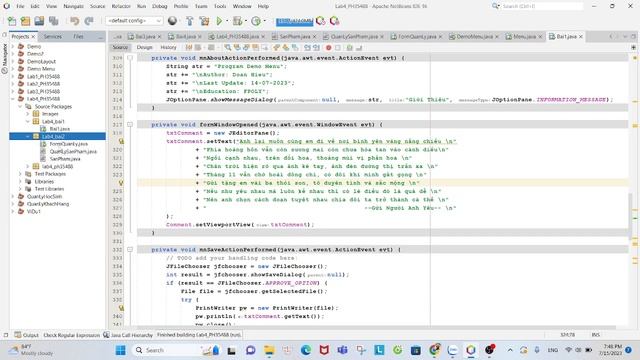Image resolution: width=640 pixels, height=360 pixels.
Task: Click the editor vertical scrollbar thumb
Action: pos(631,217)
